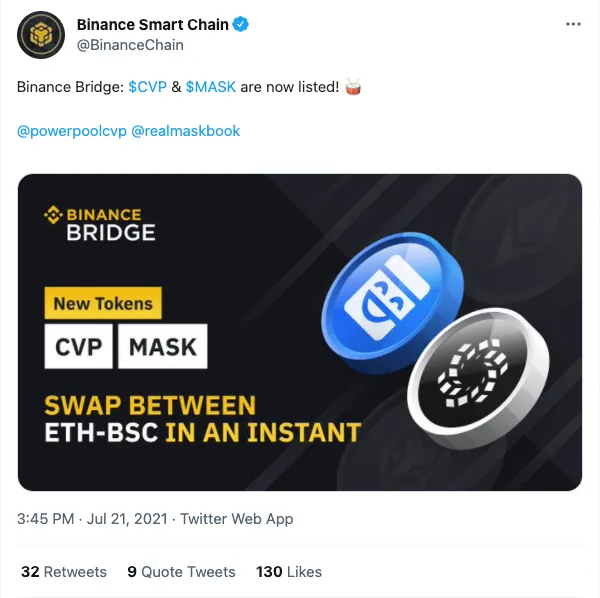The image size is (600, 598).
Task: Click the drum emoji in the tweet
Action: click(x=353, y=87)
